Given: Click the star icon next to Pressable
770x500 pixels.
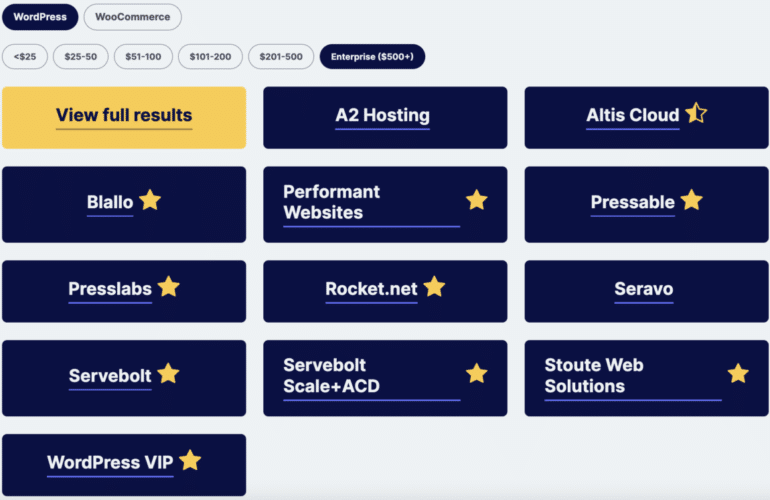Looking at the screenshot, I should 692,200.
